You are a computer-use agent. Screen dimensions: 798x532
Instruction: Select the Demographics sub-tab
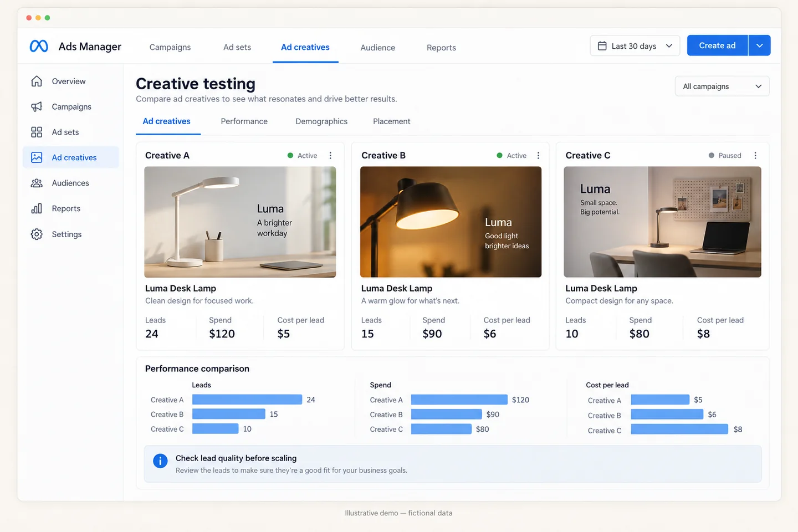point(321,121)
